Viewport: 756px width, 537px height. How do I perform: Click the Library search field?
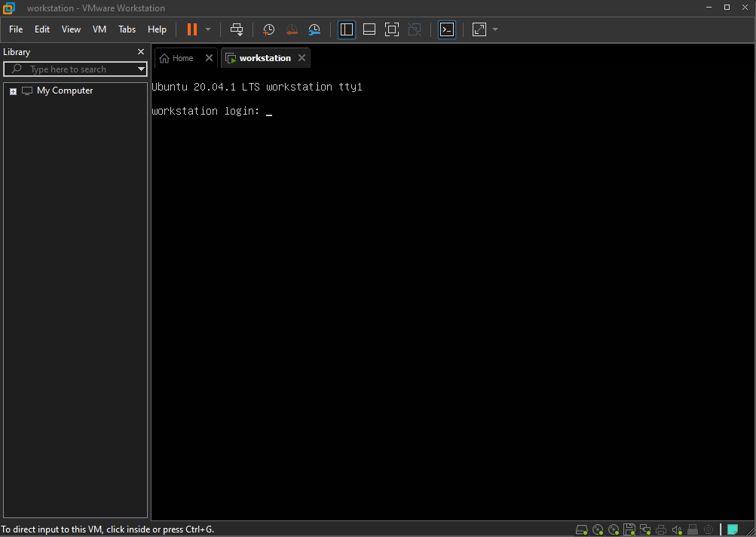pos(75,69)
